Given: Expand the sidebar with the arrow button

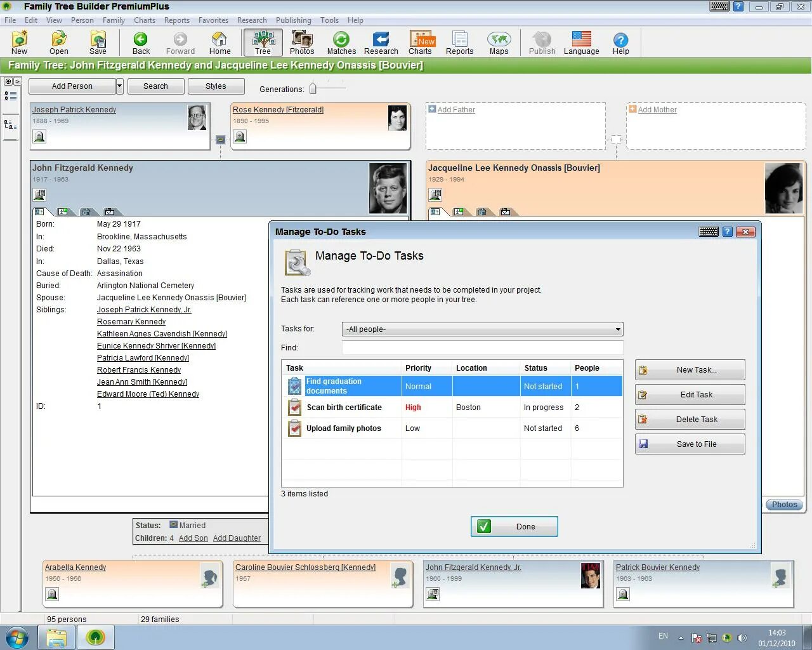Looking at the screenshot, I should point(17,81).
